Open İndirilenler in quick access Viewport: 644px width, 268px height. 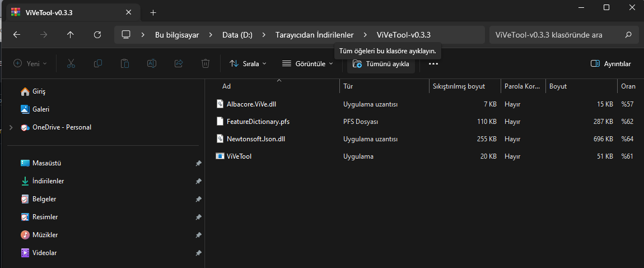[48, 181]
